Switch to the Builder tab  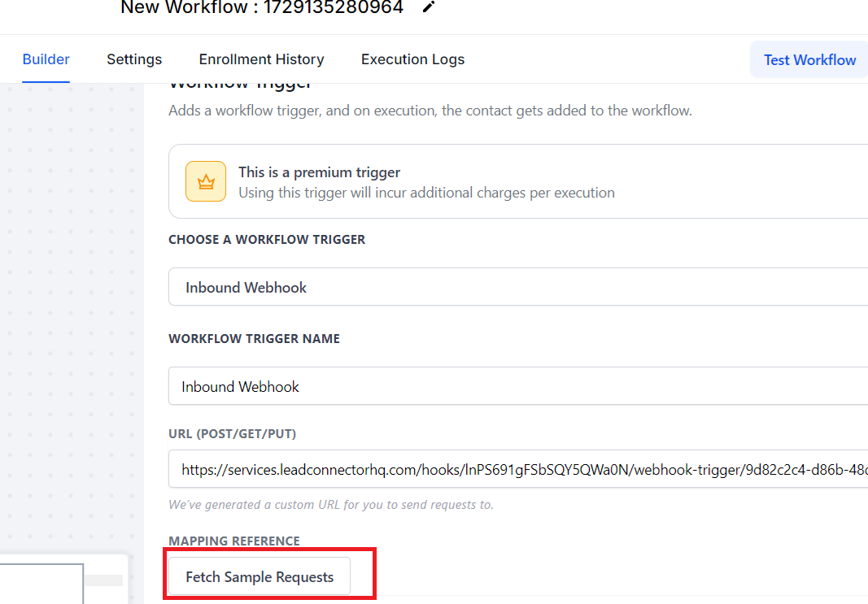click(46, 59)
